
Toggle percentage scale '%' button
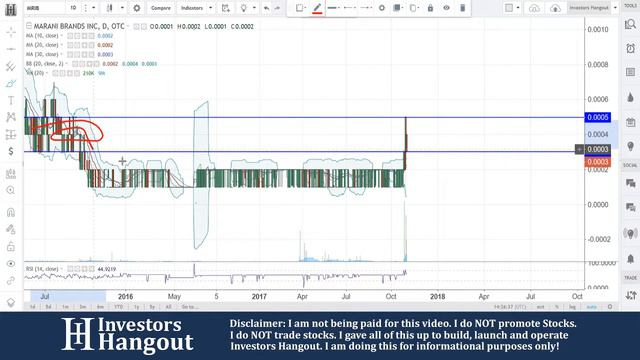(557, 307)
